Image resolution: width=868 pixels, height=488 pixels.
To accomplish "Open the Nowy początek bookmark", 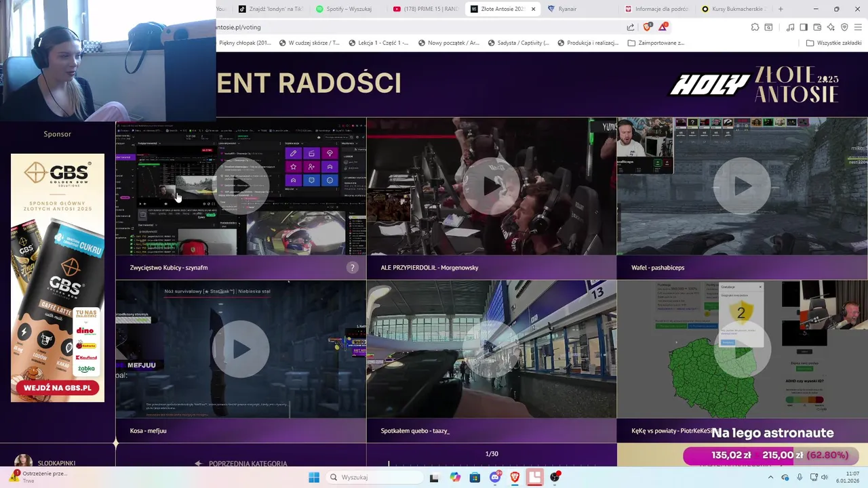I will click(448, 43).
